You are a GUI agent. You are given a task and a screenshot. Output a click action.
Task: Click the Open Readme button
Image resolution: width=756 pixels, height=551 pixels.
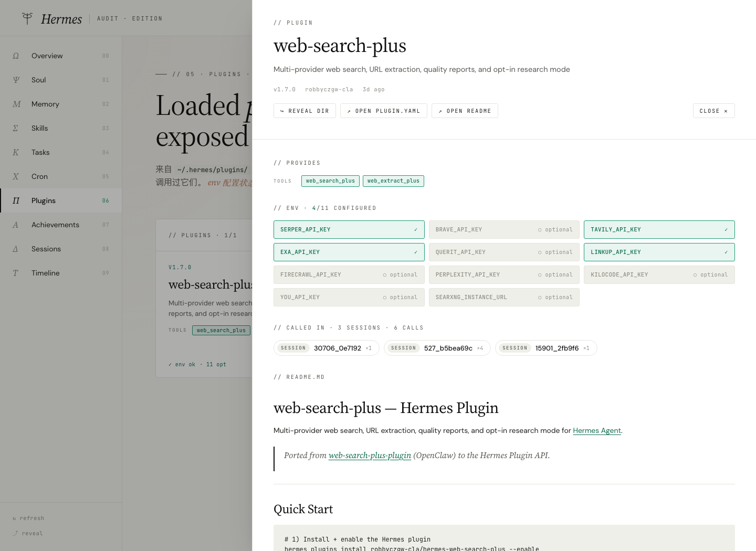[465, 111]
